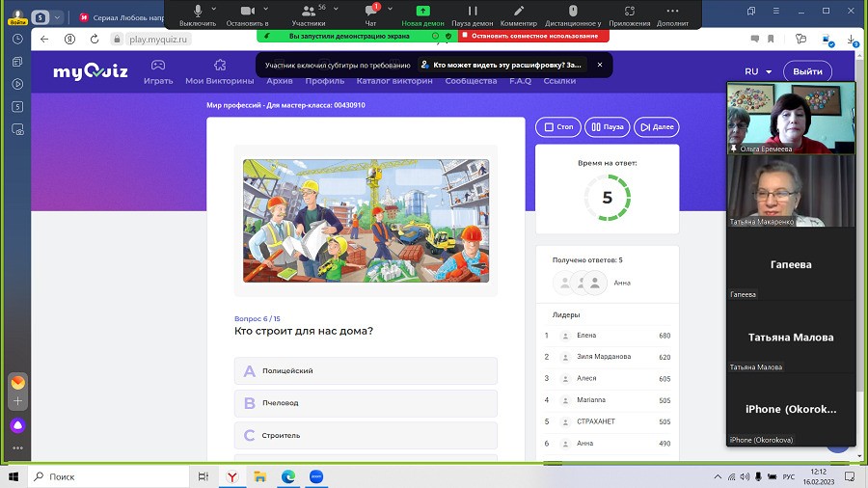Open Zoom remote control option
Viewport: 868px width, 488px height.
click(572, 14)
